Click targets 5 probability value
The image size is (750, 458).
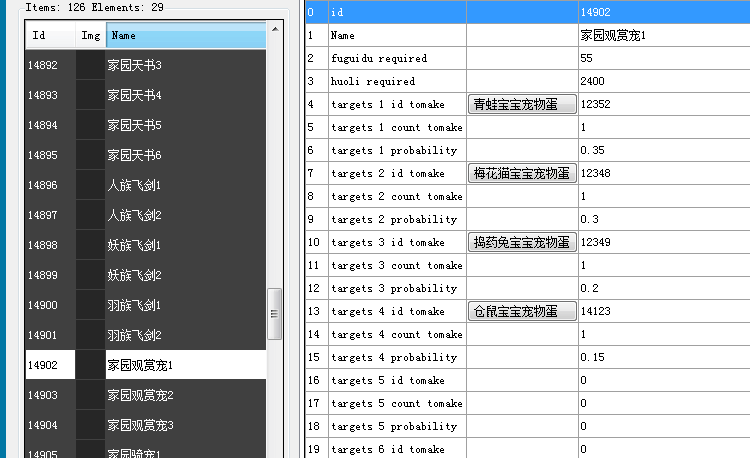tap(664, 426)
